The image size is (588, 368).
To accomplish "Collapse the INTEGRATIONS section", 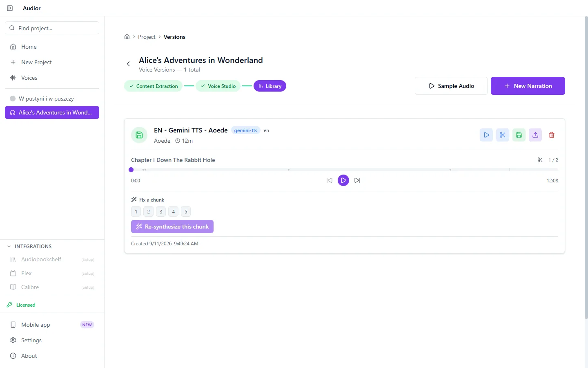I will [x=9, y=246].
